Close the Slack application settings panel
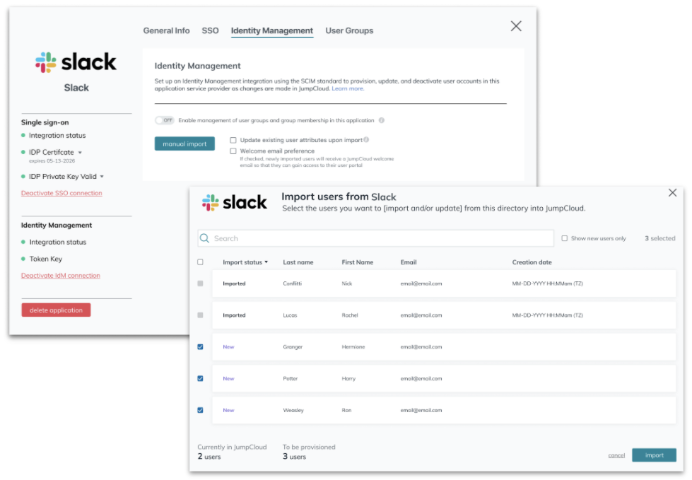The height and width of the screenshot is (480, 692). pos(516,26)
